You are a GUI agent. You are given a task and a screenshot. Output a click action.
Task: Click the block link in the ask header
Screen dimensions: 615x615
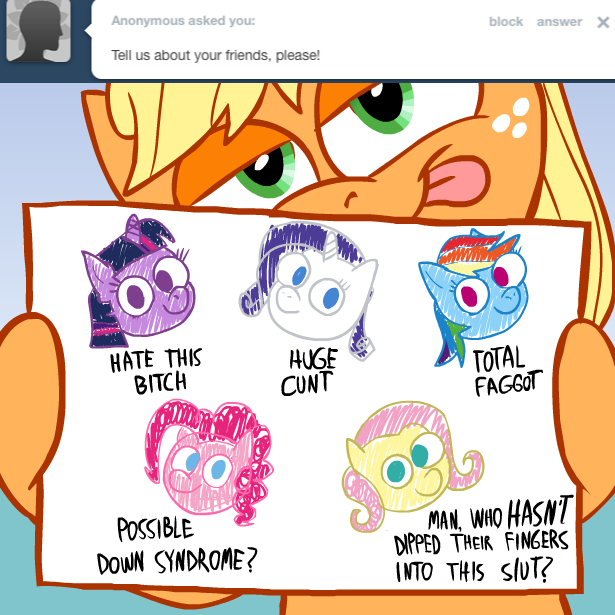[x=506, y=22]
